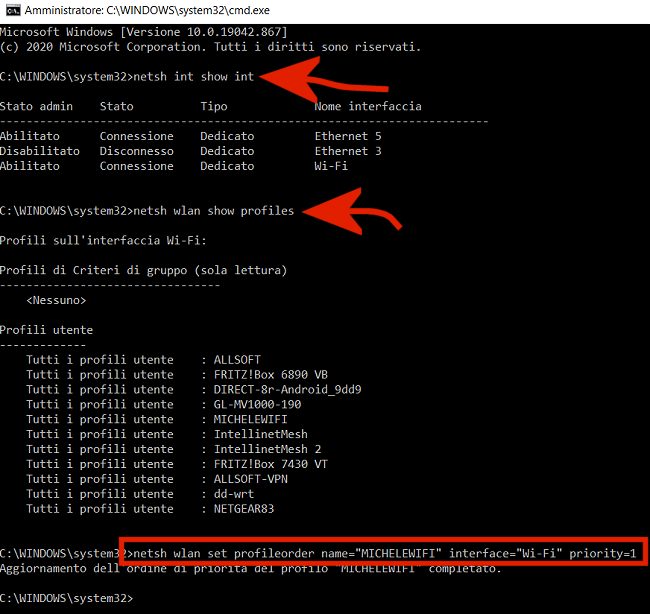Click 'Wi-Fi' in the interface table
650x614 pixels.
pos(331,166)
